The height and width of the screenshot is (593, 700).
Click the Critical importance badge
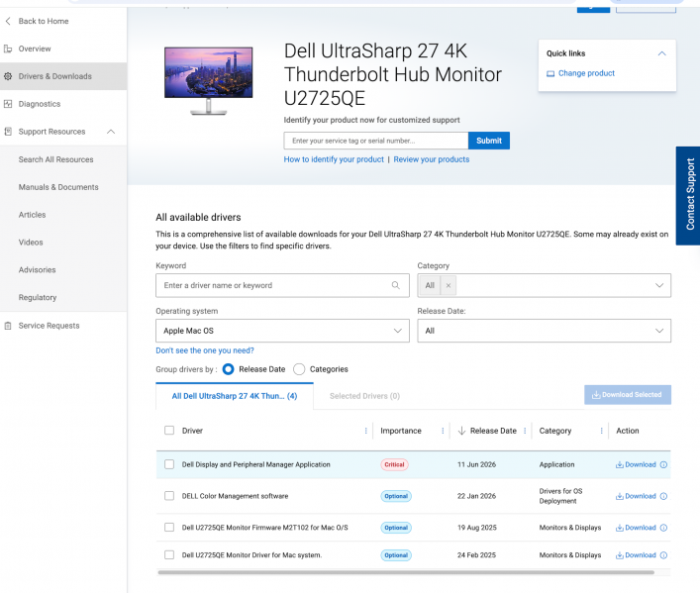coord(394,465)
